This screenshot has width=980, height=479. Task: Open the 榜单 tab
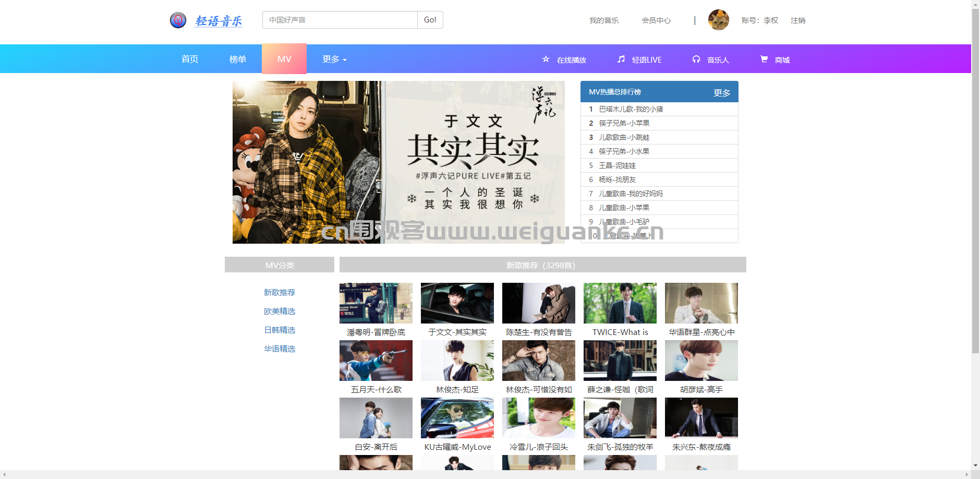238,59
